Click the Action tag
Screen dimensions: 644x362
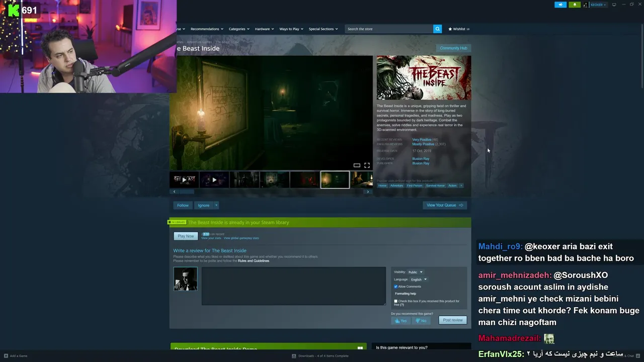[452, 186]
